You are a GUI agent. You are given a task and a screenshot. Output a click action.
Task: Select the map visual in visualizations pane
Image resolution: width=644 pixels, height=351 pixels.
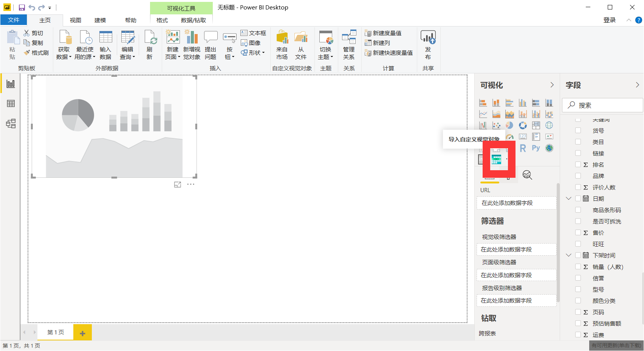click(x=550, y=125)
